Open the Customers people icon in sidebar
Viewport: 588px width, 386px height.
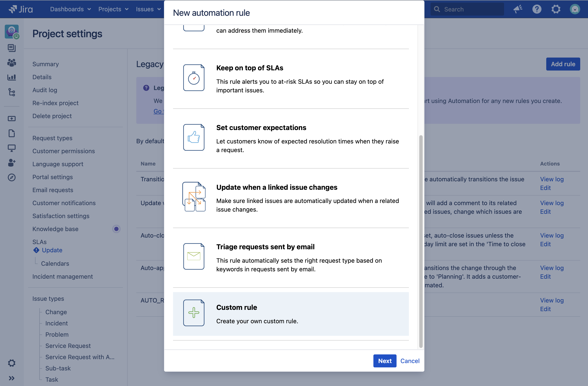pyautogui.click(x=12, y=63)
